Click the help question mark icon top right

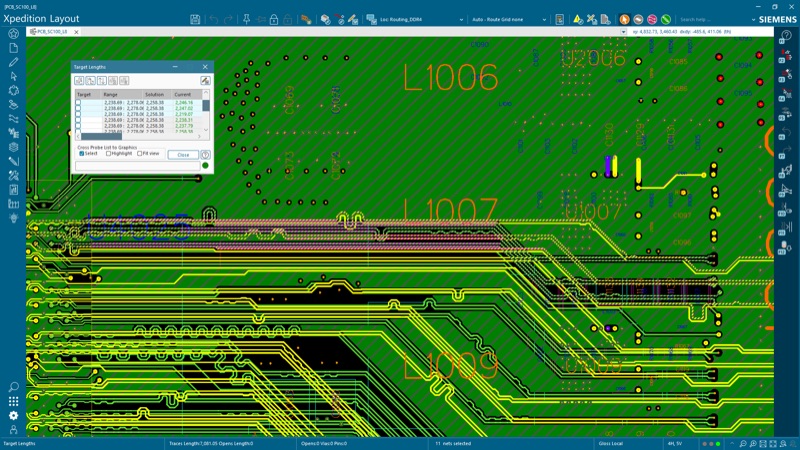pos(786,35)
